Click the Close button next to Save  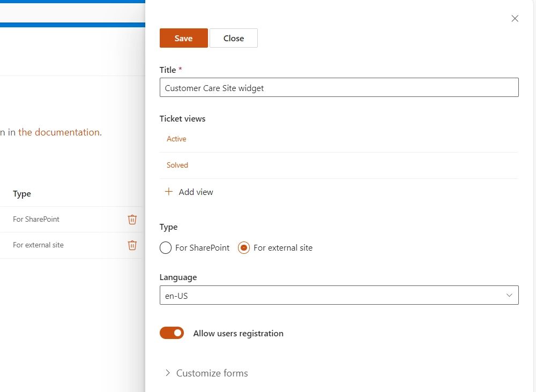coord(234,38)
